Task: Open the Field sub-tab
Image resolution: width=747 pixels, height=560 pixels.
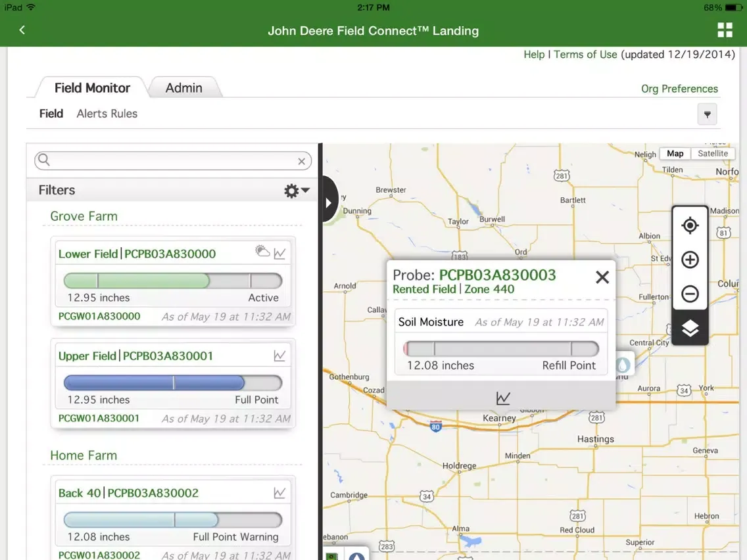Action: click(x=51, y=113)
